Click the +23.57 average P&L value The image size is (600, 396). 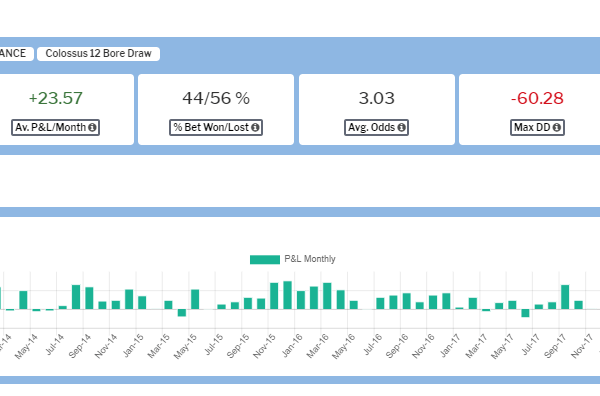click(x=56, y=98)
